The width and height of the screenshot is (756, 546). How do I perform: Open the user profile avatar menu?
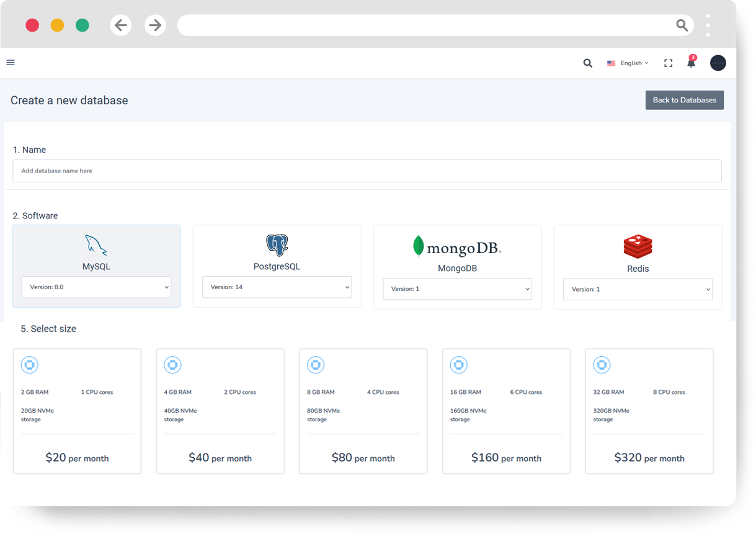tap(718, 63)
